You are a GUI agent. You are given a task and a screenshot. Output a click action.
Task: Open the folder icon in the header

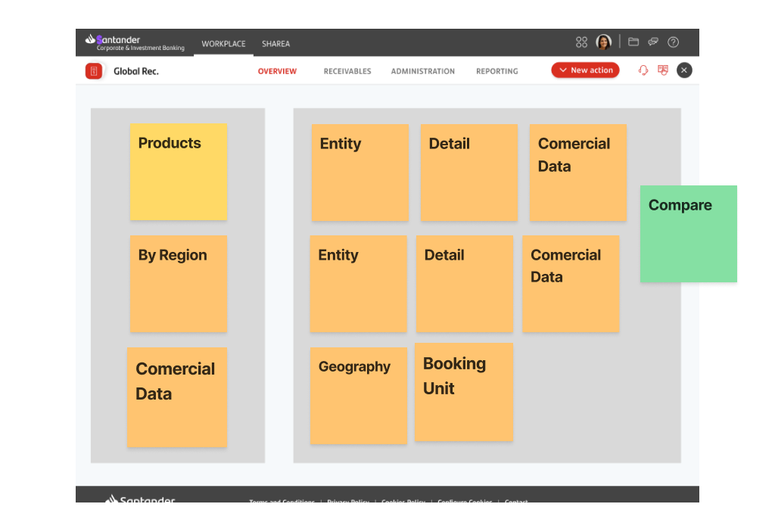coord(633,42)
